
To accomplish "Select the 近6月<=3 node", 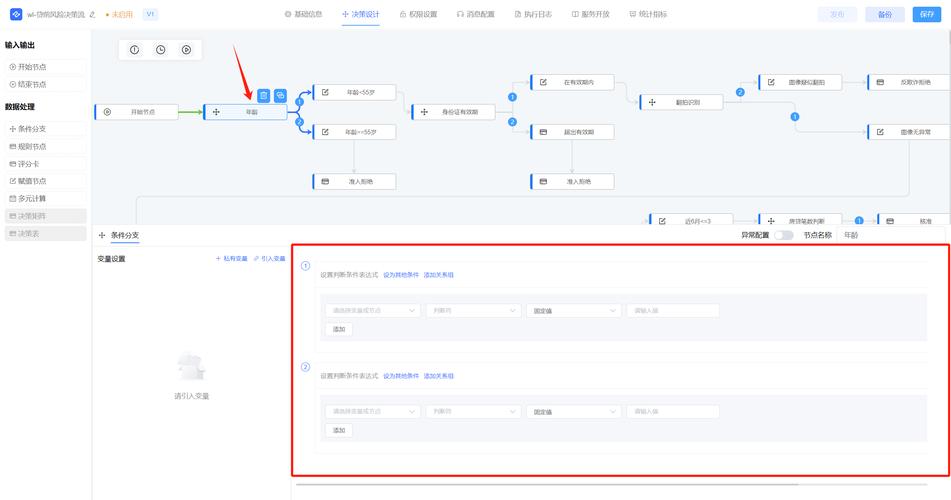I will click(691, 220).
